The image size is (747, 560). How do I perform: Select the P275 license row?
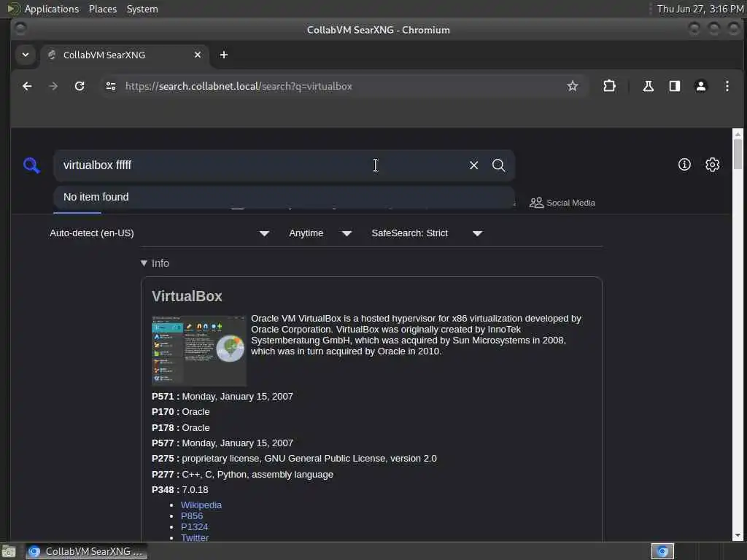click(294, 458)
